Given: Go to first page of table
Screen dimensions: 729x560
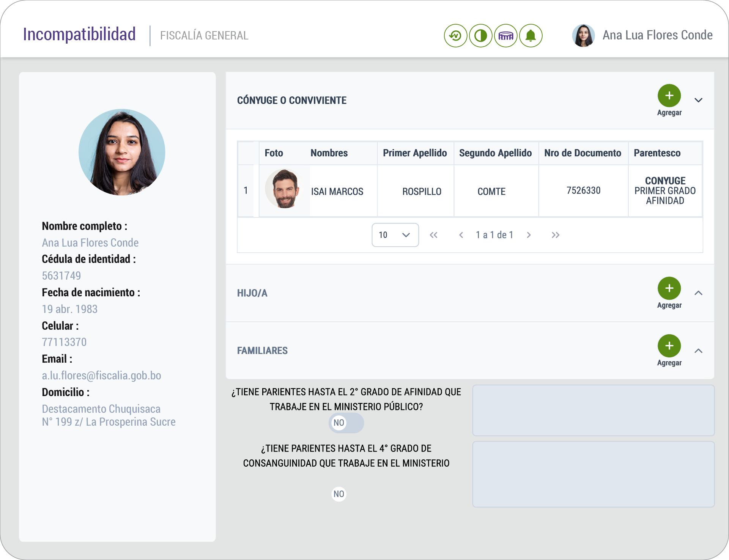Looking at the screenshot, I should pyautogui.click(x=433, y=235).
